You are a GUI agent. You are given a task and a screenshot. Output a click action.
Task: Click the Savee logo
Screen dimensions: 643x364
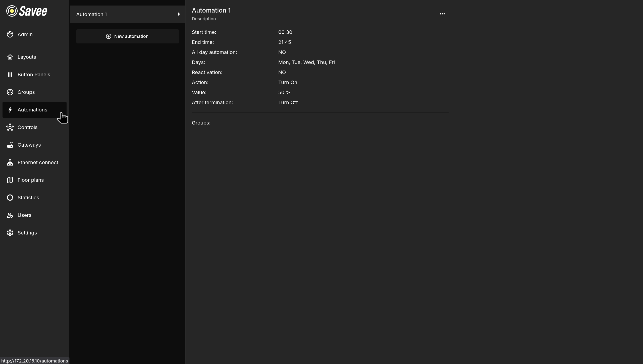pos(26,11)
